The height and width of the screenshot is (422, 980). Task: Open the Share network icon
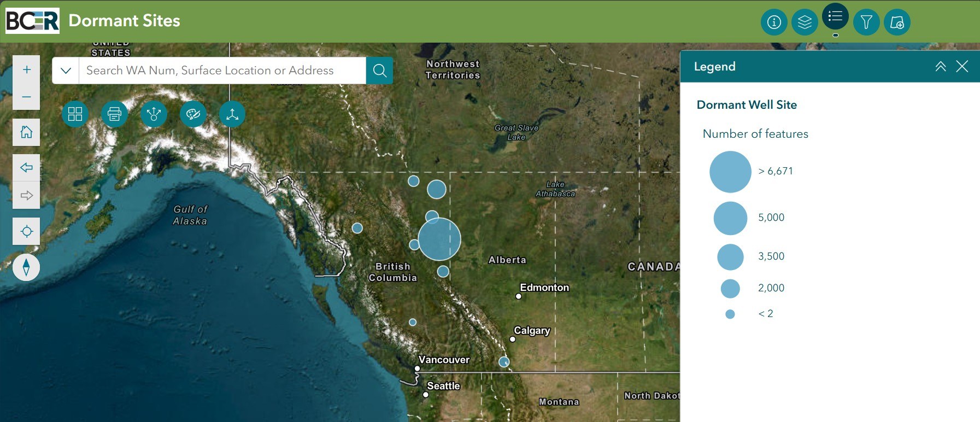(x=154, y=114)
